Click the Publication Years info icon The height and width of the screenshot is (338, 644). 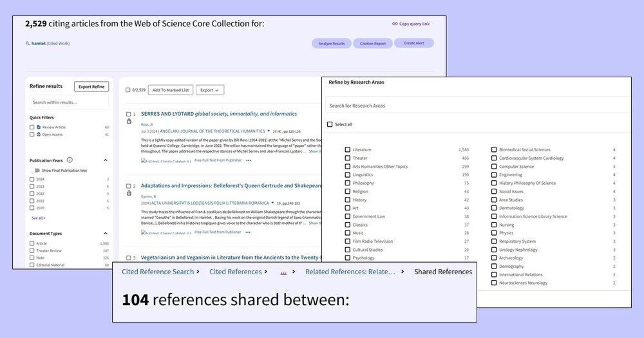click(x=70, y=160)
